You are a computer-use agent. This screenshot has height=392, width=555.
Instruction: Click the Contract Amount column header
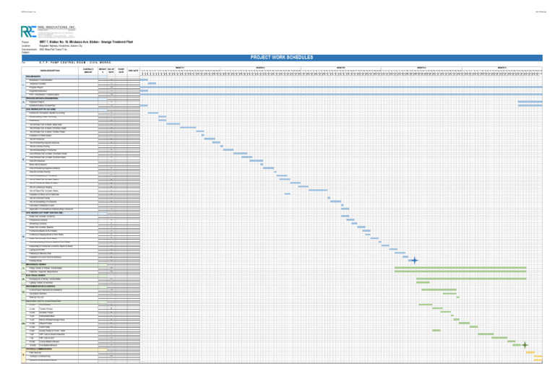(88, 71)
